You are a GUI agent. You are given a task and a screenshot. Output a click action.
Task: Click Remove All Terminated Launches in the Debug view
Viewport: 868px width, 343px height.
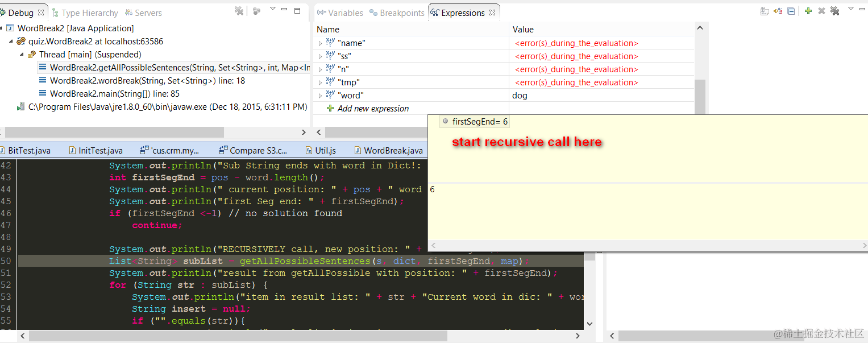[x=239, y=11]
